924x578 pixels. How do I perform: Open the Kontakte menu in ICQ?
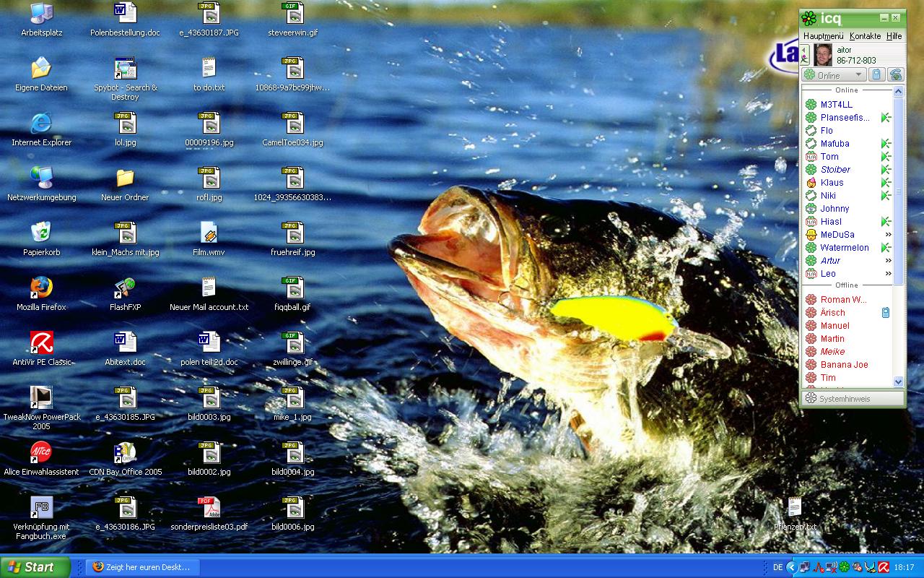coord(865,36)
